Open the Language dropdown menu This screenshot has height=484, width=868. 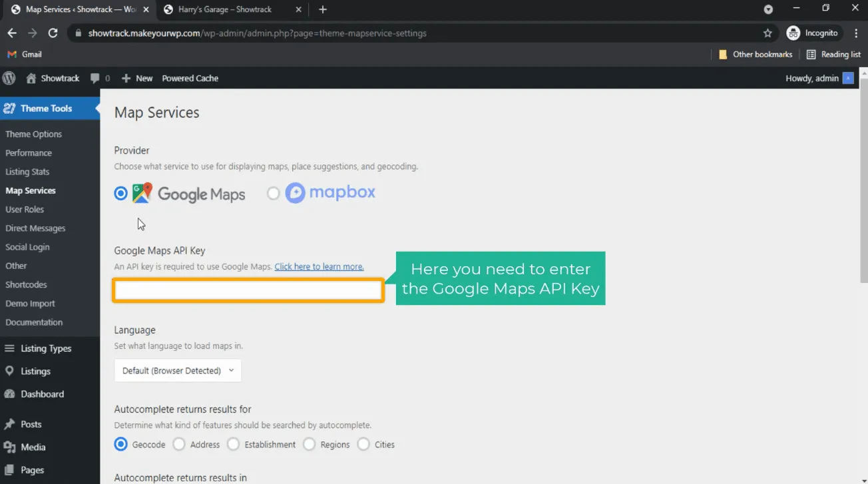pos(178,371)
